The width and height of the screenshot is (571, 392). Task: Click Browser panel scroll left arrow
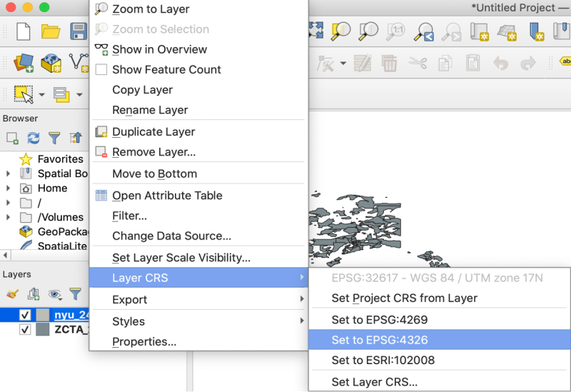point(5,255)
